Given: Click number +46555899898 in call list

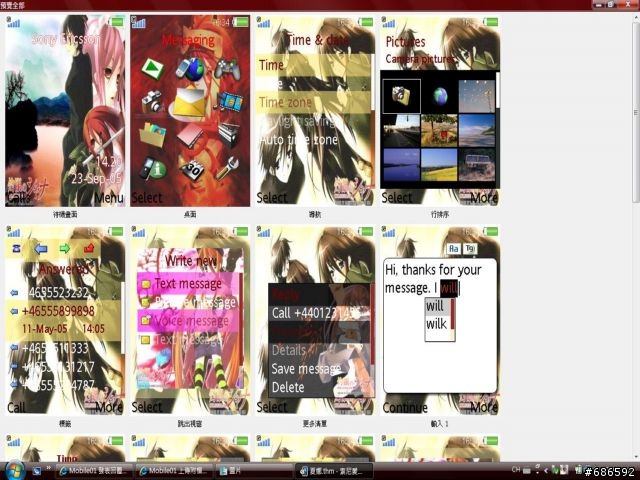Looking at the screenshot, I should [58, 311].
